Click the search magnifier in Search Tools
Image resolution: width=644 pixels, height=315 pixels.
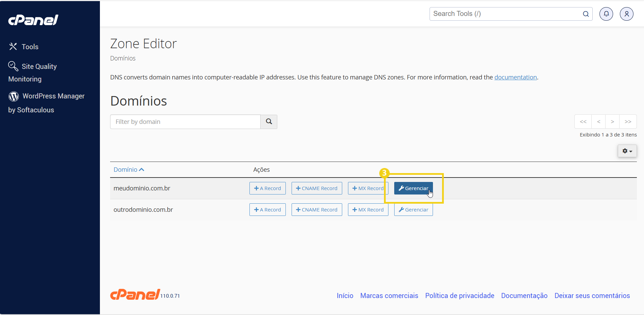point(586,14)
